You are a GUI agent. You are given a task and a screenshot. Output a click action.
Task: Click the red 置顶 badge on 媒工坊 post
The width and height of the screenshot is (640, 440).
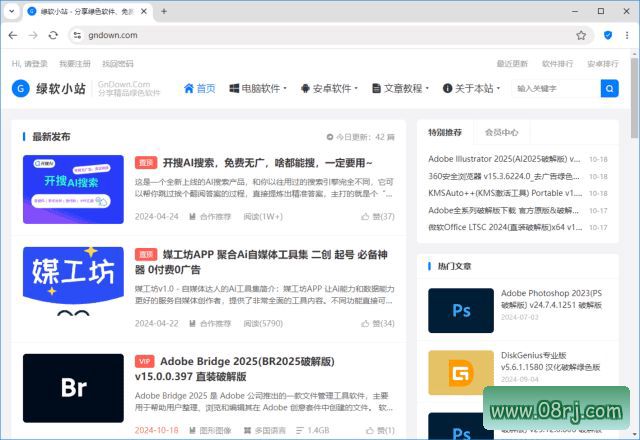point(146,255)
